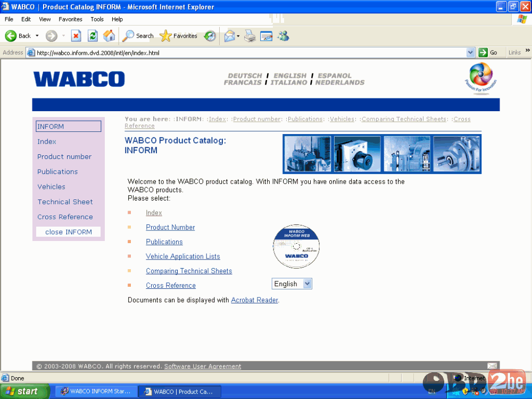Screen dimensions: 532x399
Task: Switch language to FRANCAIS
Action: click(243, 82)
